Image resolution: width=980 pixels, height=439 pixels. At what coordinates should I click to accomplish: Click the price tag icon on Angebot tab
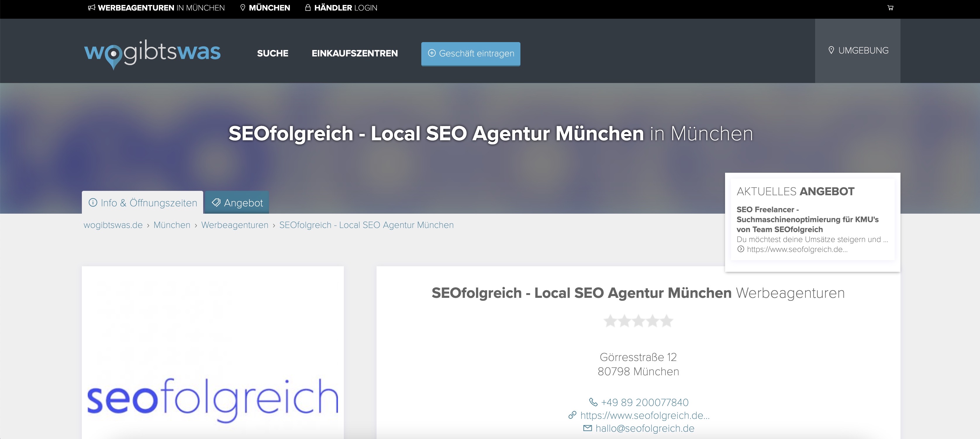(216, 202)
